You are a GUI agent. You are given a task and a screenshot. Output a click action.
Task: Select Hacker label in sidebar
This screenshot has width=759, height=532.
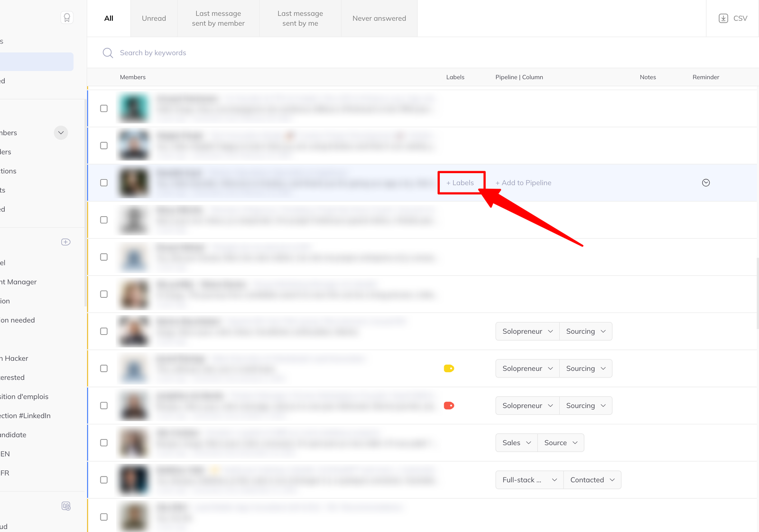pyautogui.click(x=14, y=358)
